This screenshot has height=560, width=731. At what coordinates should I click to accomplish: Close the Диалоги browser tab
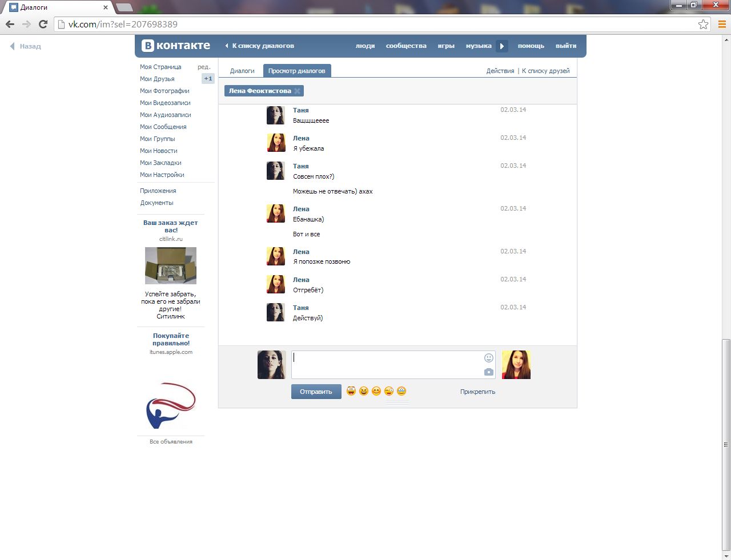(106, 7)
